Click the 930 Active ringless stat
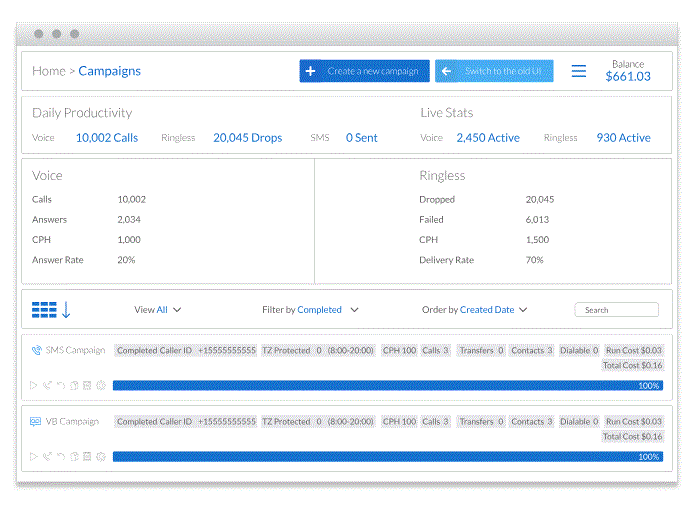698x508 pixels. pos(623,138)
